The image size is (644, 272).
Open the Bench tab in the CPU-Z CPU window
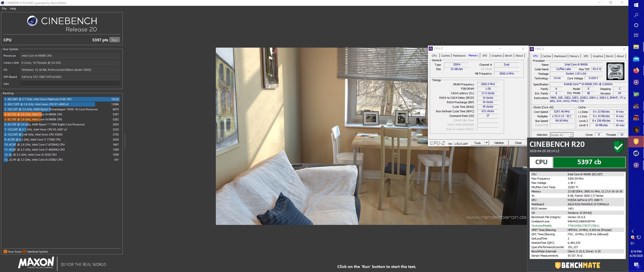click(x=610, y=56)
